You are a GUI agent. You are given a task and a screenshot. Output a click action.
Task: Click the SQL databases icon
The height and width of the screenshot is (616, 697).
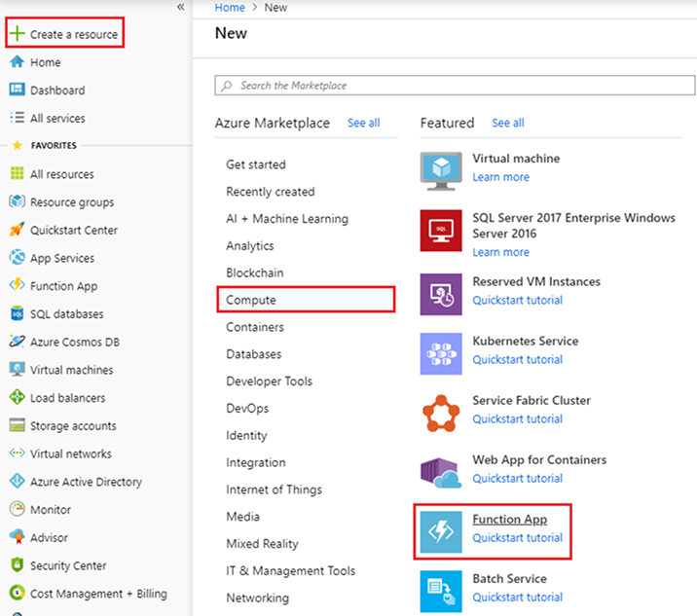pos(17,313)
